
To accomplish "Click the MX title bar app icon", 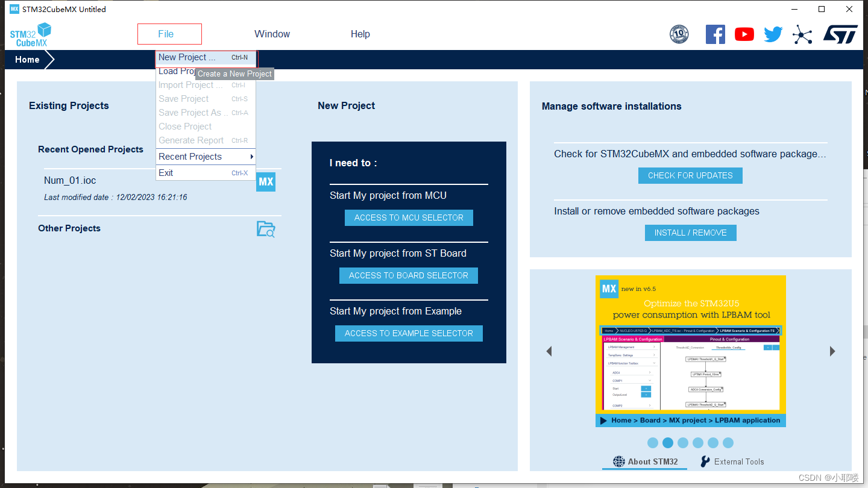I will pyautogui.click(x=14, y=9).
